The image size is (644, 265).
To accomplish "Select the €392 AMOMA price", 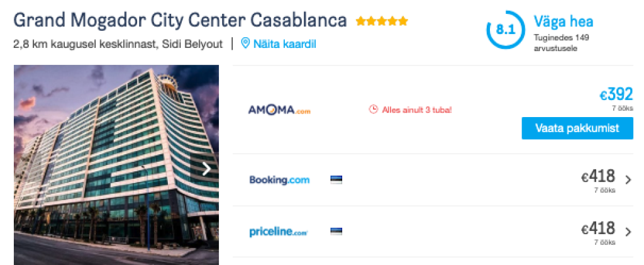I will click(616, 94).
